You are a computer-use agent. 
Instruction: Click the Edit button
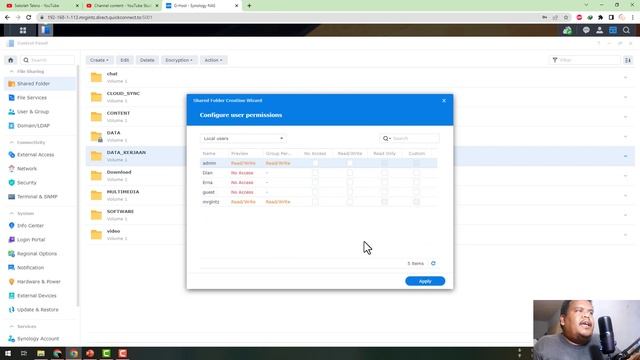124,60
